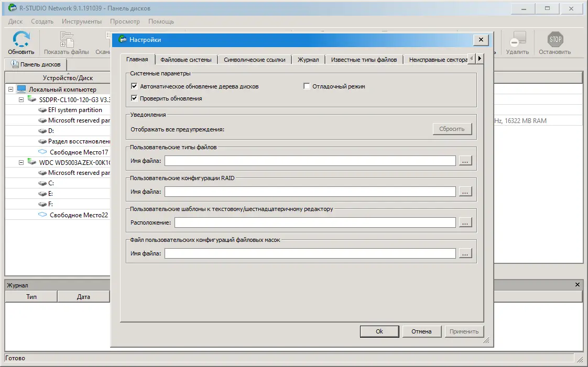Click the Удалить toolbar icon
The image size is (588, 367).
pyautogui.click(x=517, y=39)
